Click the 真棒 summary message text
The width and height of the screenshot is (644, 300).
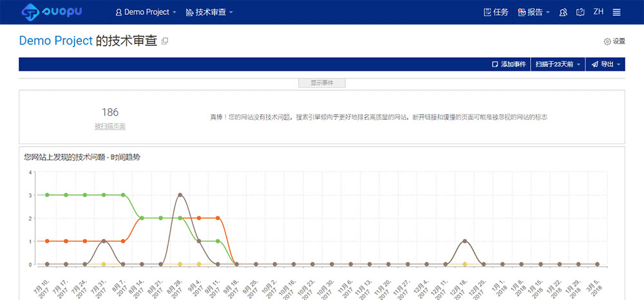[379, 117]
